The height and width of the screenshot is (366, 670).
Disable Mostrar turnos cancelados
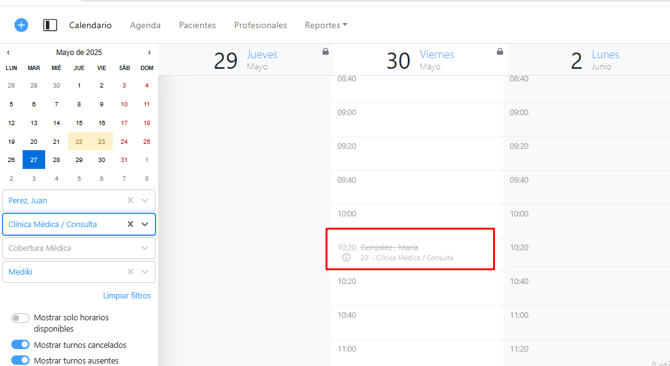coord(20,345)
